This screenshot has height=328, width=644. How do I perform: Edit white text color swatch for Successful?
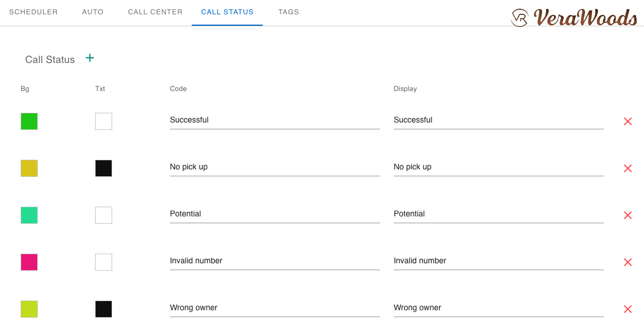[x=104, y=121]
